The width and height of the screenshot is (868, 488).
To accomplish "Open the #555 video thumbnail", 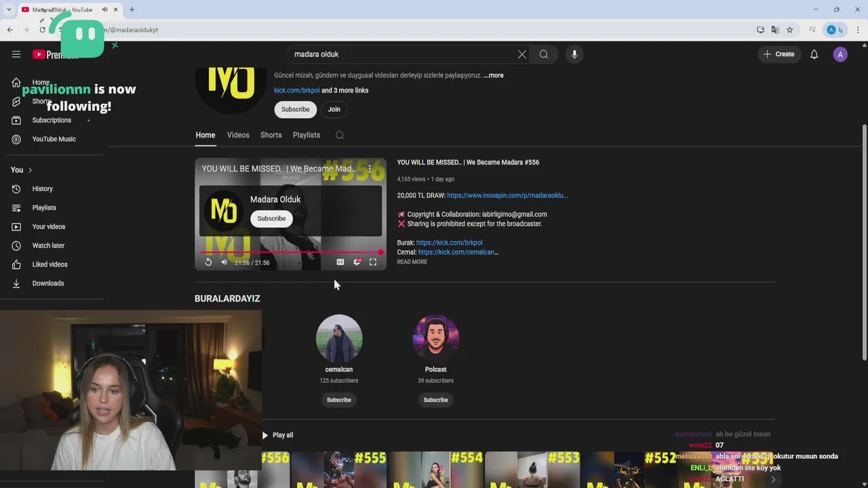I will coord(338,469).
